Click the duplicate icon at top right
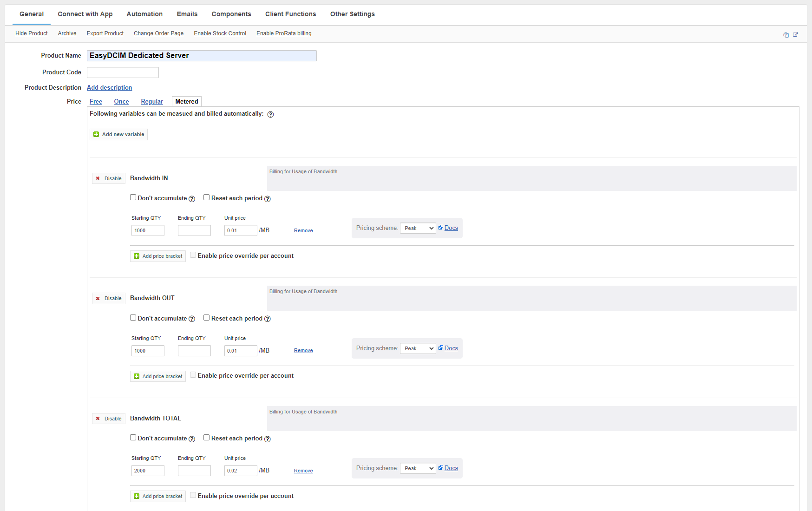This screenshot has width=812, height=511. pyautogui.click(x=786, y=35)
